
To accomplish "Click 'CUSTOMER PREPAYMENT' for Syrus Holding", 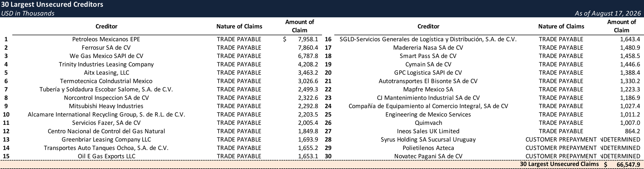I will pos(561,140).
